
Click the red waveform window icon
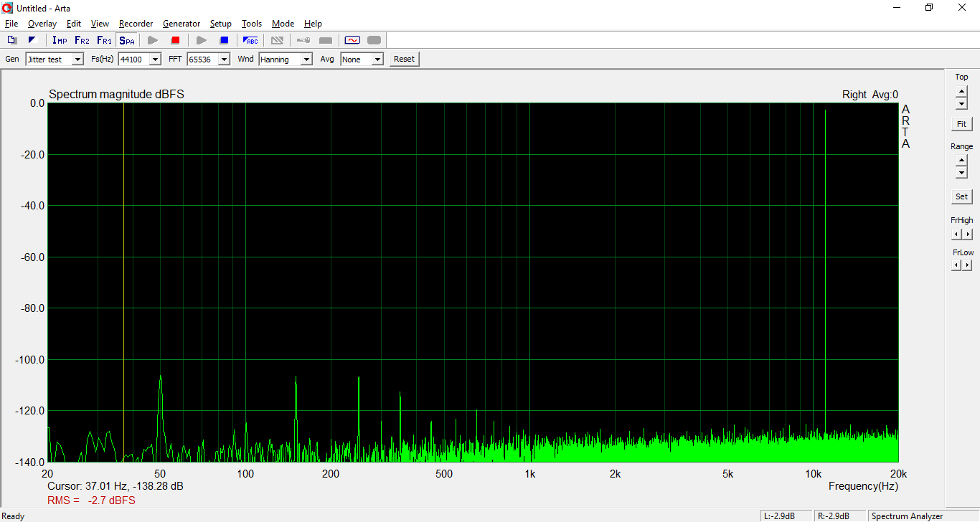tap(352, 40)
